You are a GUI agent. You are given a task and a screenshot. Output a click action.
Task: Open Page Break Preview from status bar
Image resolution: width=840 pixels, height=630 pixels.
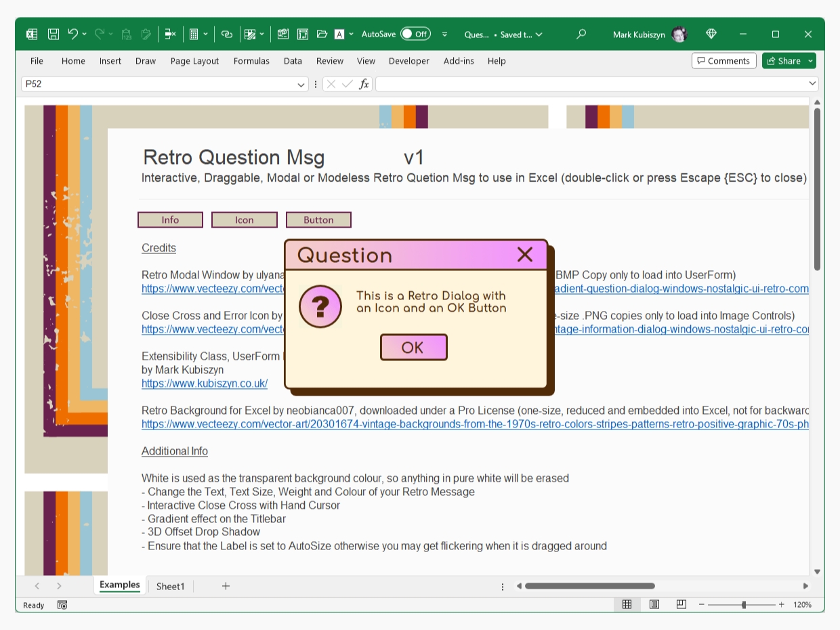681,604
